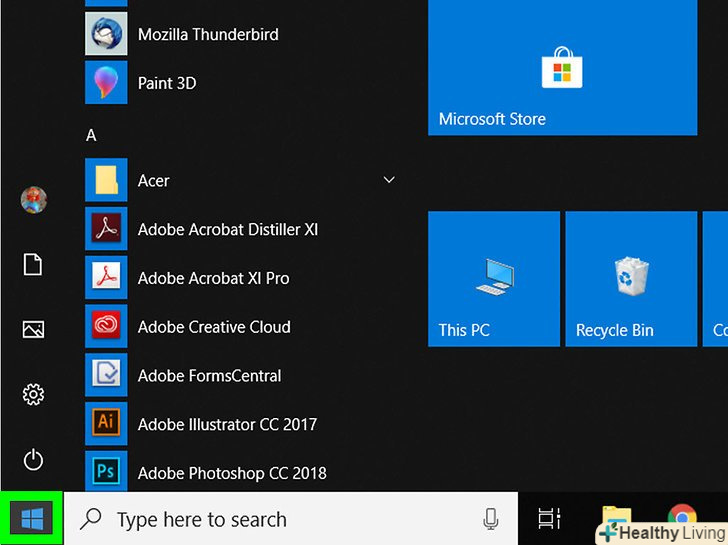The width and height of the screenshot is (728, 545).
Task: Open the Settings gear icon
Action: 33,395
